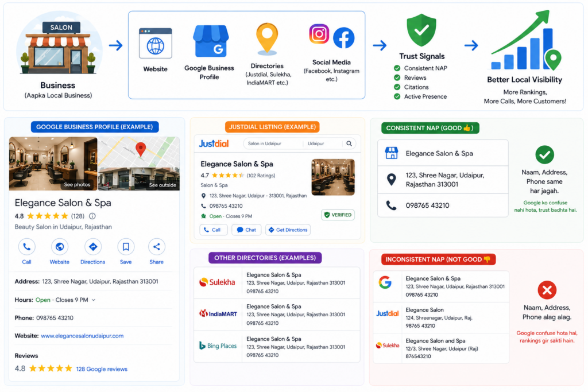Click the green Trust Signals shield icon
Viewport: 588px width, 392px height.
tap(421, 30)
